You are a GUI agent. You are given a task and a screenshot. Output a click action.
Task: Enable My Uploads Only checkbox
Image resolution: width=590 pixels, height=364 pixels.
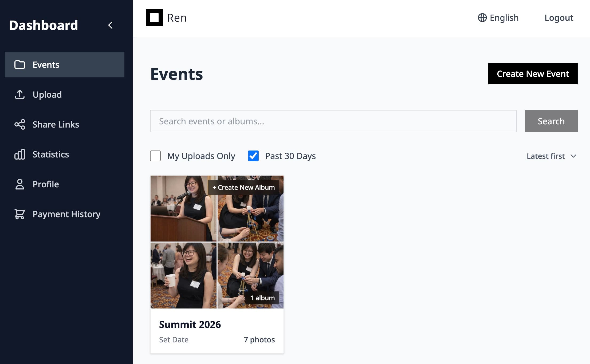click(155, 156)
